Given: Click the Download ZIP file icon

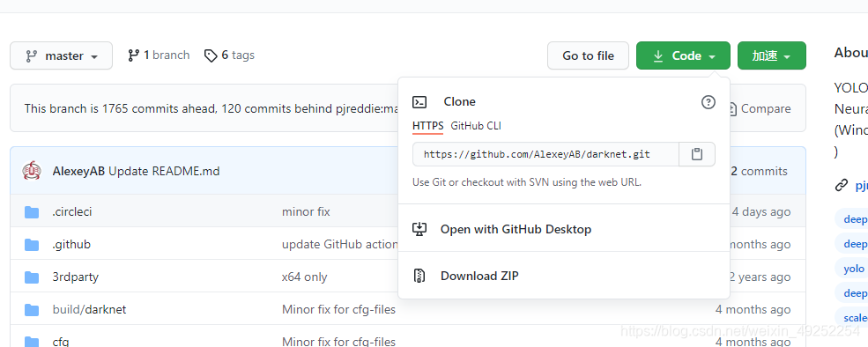Looking at the screenshot, I should [x=419, y=276].
